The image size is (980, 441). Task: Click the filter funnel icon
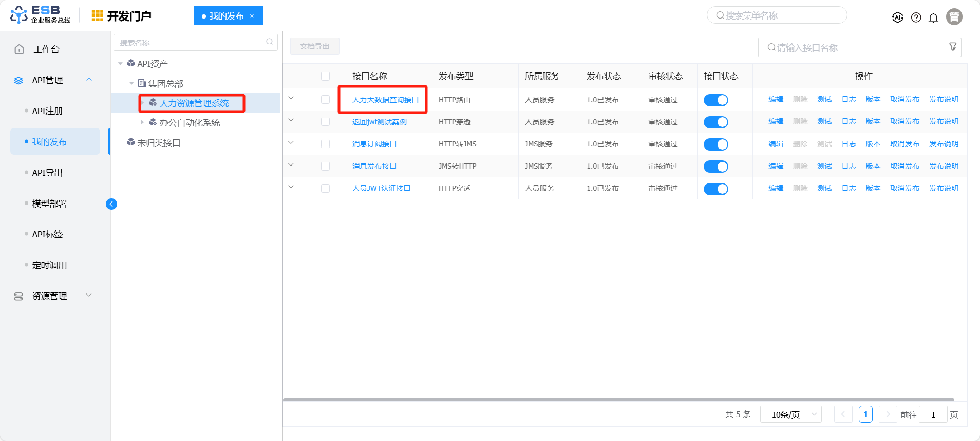coord(953,47)
